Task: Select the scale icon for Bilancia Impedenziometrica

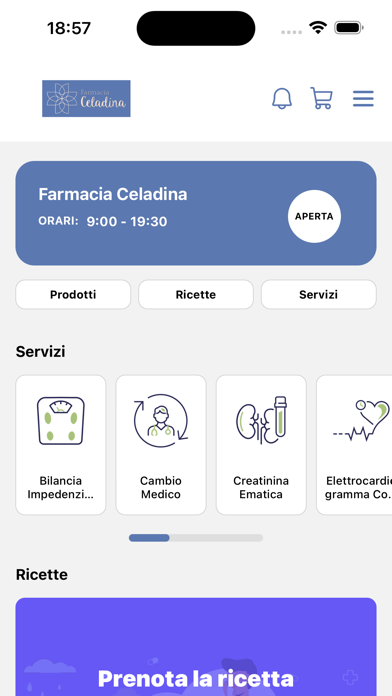Action: 61,421
